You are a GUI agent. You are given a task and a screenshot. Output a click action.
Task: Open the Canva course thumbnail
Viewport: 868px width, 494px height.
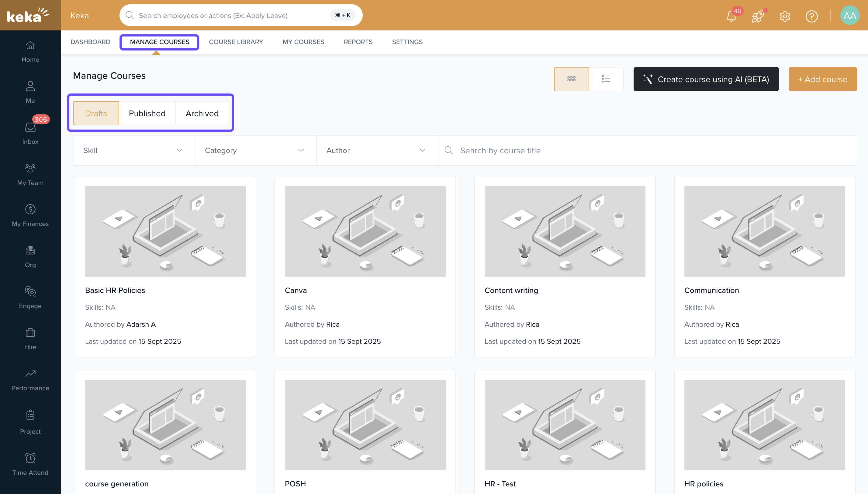[365, 231]
